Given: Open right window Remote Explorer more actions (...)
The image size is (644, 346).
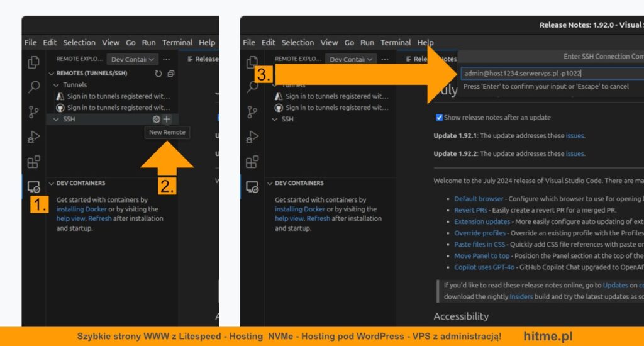Looking at the screenshot, I should 385,59.
